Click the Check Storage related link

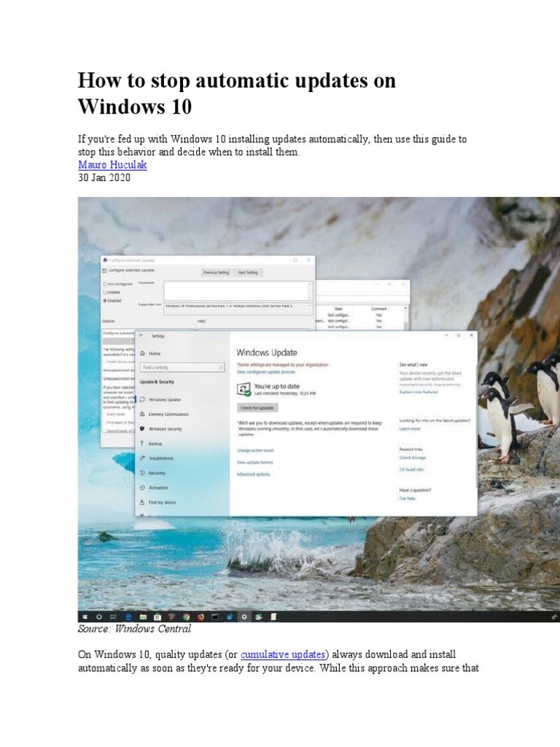[x=413, y=457]
